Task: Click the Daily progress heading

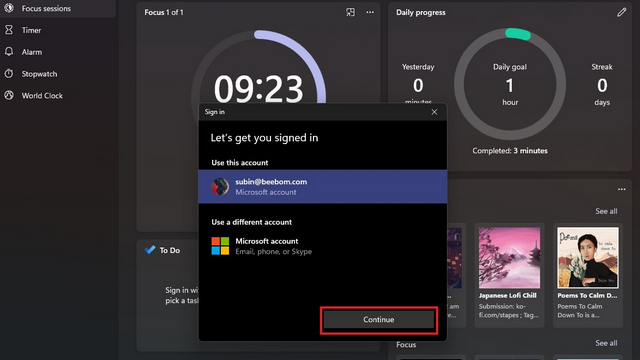Action: coord(421,12)
